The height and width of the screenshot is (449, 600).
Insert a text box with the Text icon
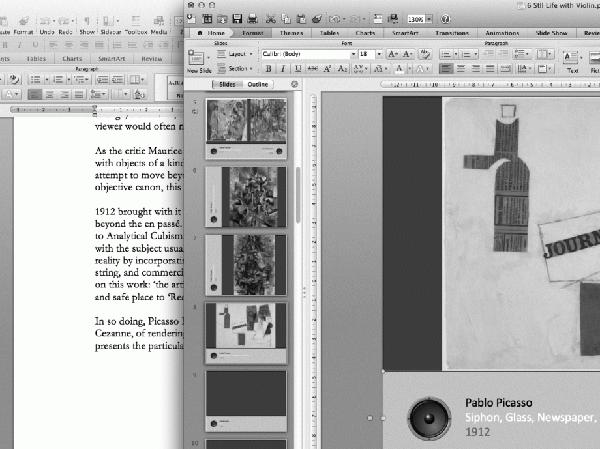coord(571,58)
